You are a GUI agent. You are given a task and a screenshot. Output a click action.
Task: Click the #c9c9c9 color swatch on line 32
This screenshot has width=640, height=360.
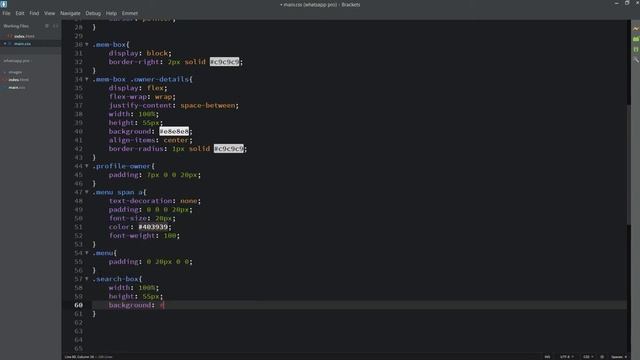(224, 62)
